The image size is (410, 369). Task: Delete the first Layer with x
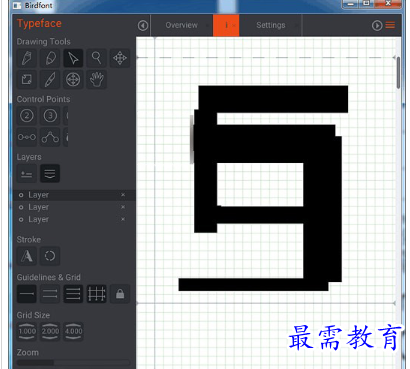[x=123, y=195]
